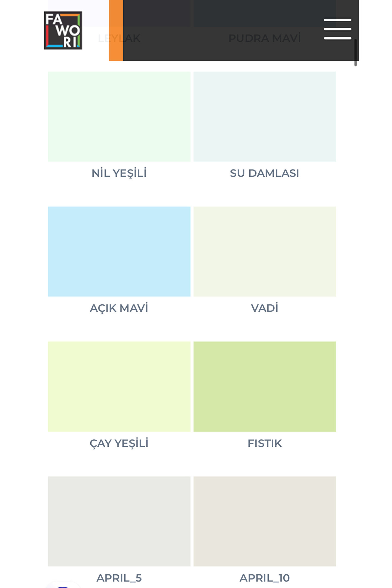Click the page scrollbar thumb
392x588 pixels.
(356, 53)
